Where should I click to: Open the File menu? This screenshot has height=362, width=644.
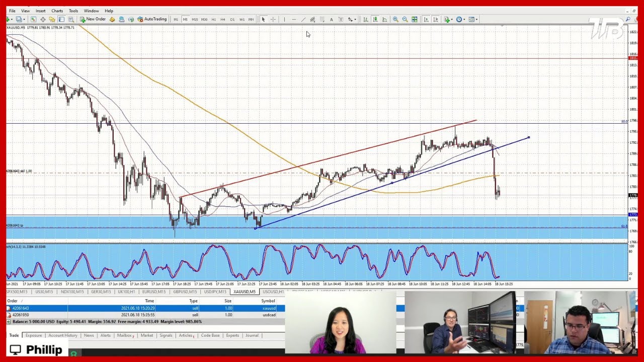[x=12, y=11]
